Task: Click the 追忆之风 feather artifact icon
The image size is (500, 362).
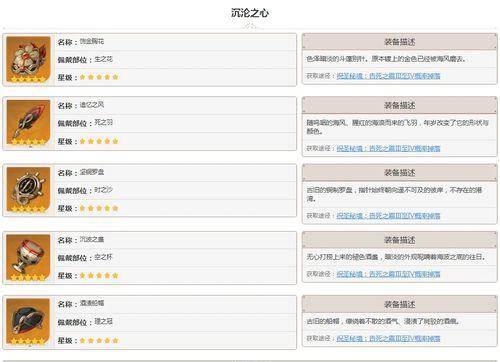Action: click(x=28, y=123)
